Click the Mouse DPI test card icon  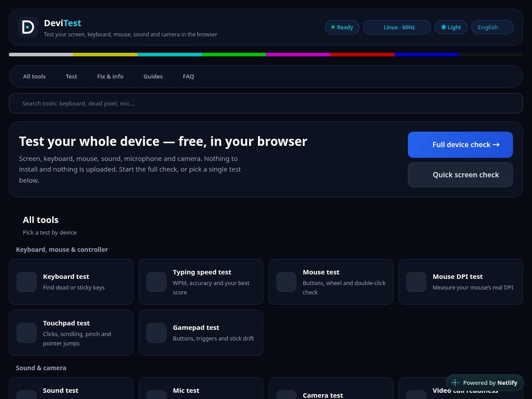coord(416,282)
